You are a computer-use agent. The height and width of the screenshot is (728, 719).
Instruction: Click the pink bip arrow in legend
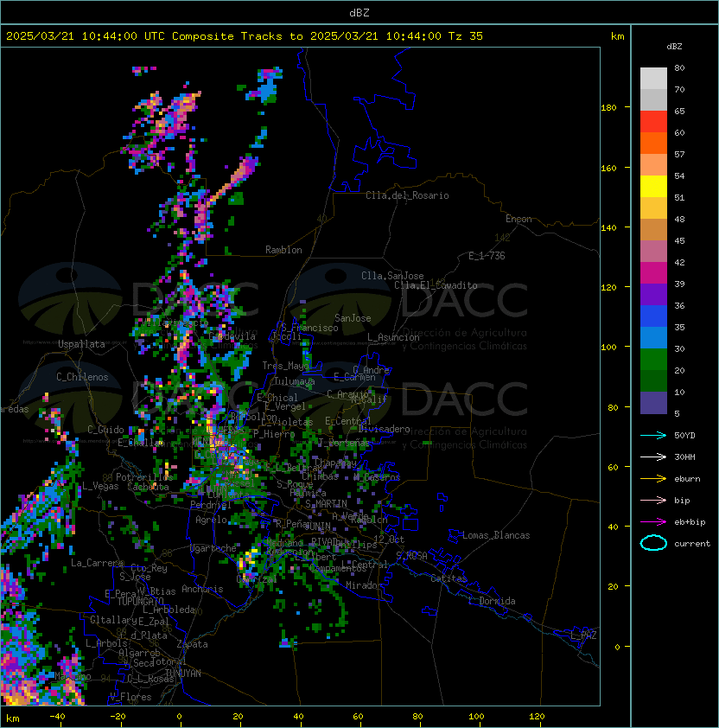[653, 500]
